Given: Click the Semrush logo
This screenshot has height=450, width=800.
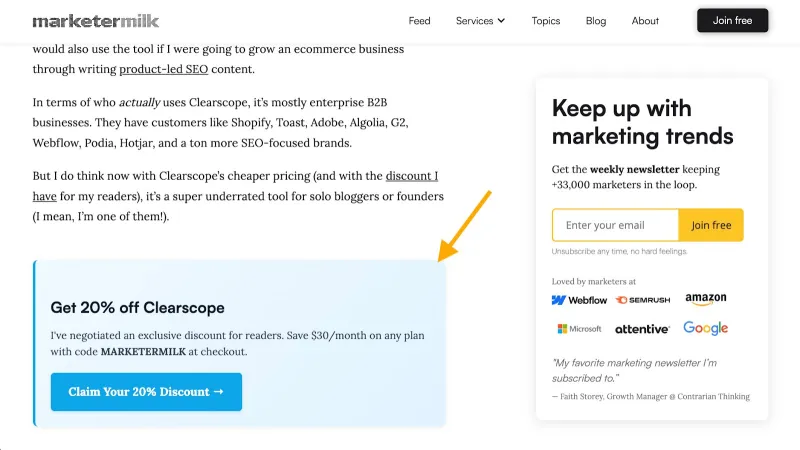Looking at the screenshot, I should point(643,300).
